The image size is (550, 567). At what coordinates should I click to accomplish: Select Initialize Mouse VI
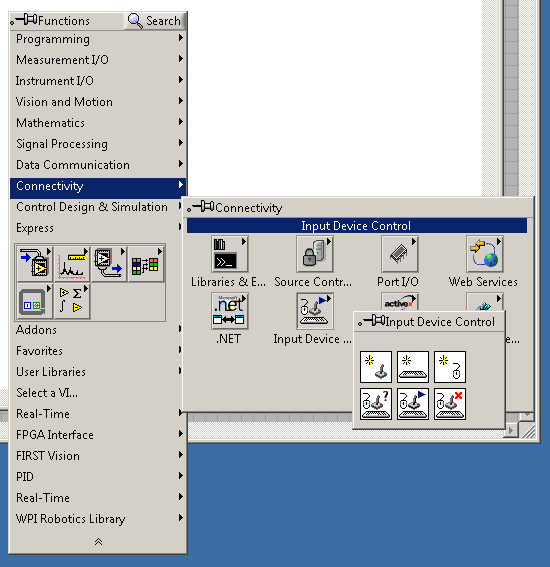pos(450,367)
